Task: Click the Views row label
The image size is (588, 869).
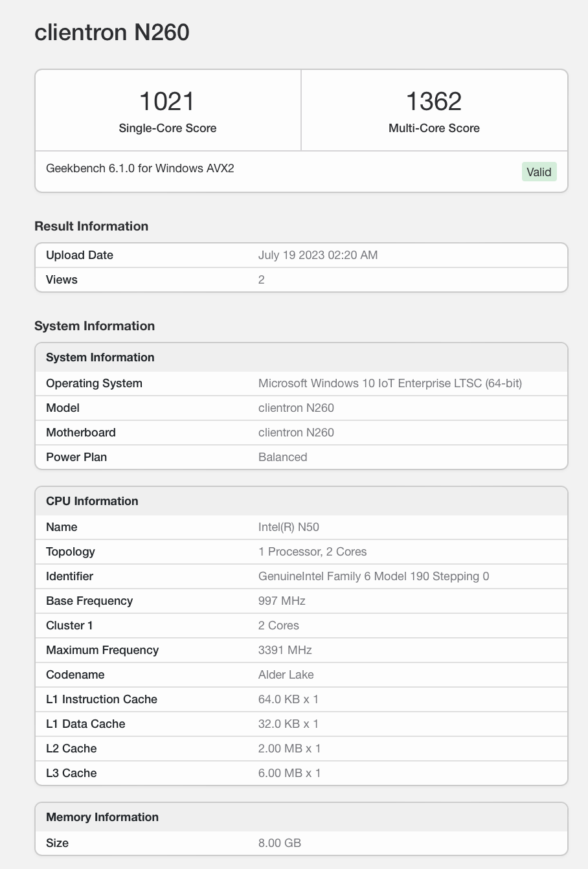Action: click(62, 280)
